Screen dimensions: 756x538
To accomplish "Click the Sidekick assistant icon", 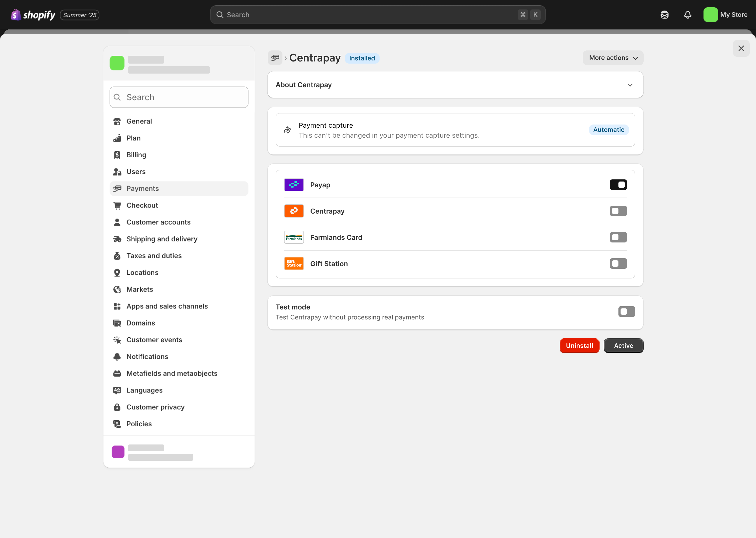I will tap(664, 14).
